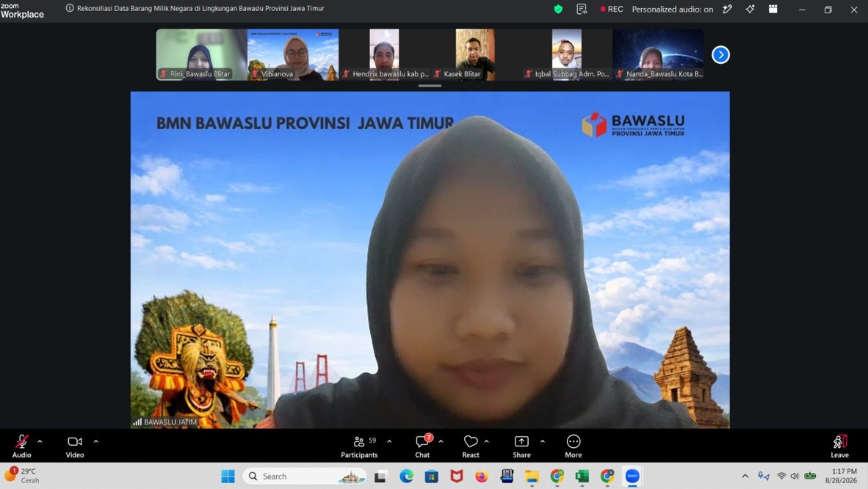The width and height of the screenshot is (868, 489).
Task: Click the Zoom Workplace logo
Action: pos(22,10)
